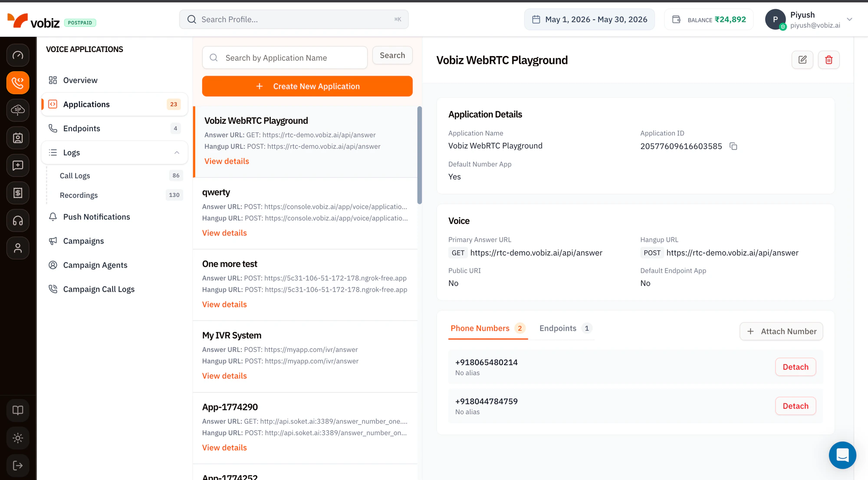
Task: Click the Piyush profile avatar
Action: pyautogui.click(x=776, y=20)
